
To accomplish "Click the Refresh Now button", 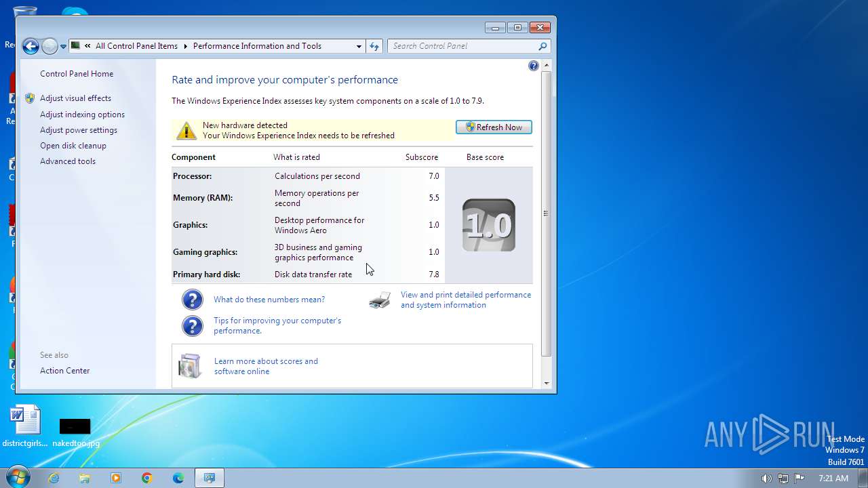I will 494,127.
